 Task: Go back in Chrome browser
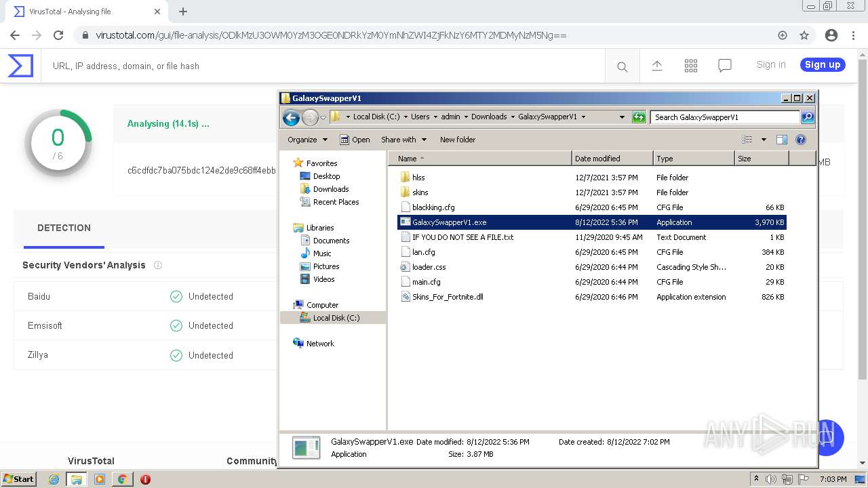point(15,35)
